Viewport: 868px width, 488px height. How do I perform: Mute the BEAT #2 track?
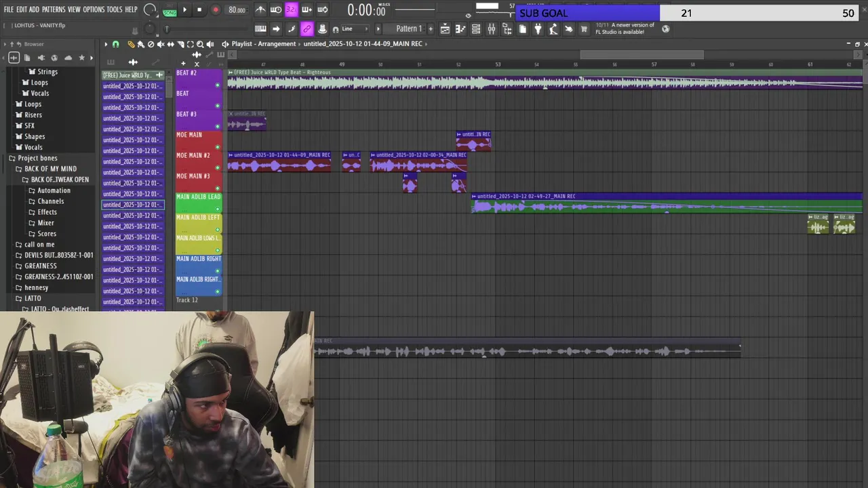point(218,85)
